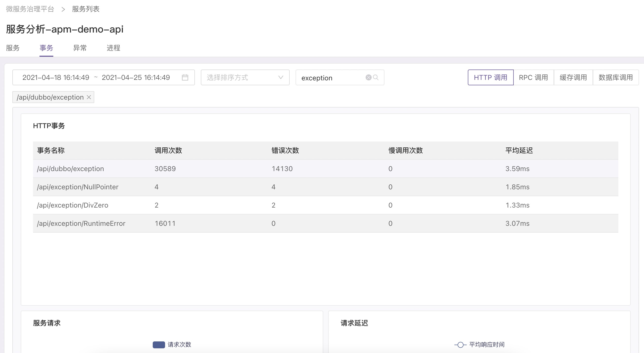
Task: Open the 异常 tab
Action: click(x=80, y=48)
